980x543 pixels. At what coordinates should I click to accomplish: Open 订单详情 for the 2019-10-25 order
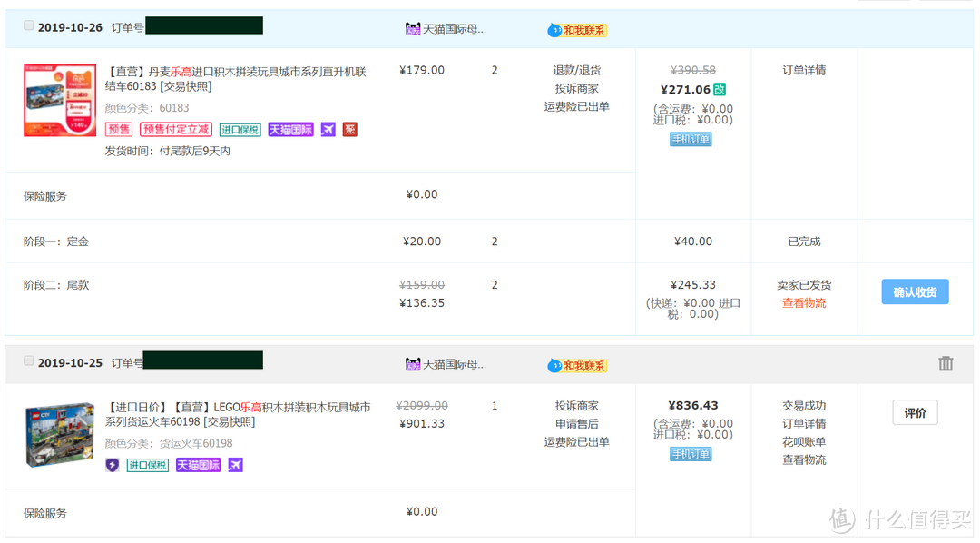[804, 423]
